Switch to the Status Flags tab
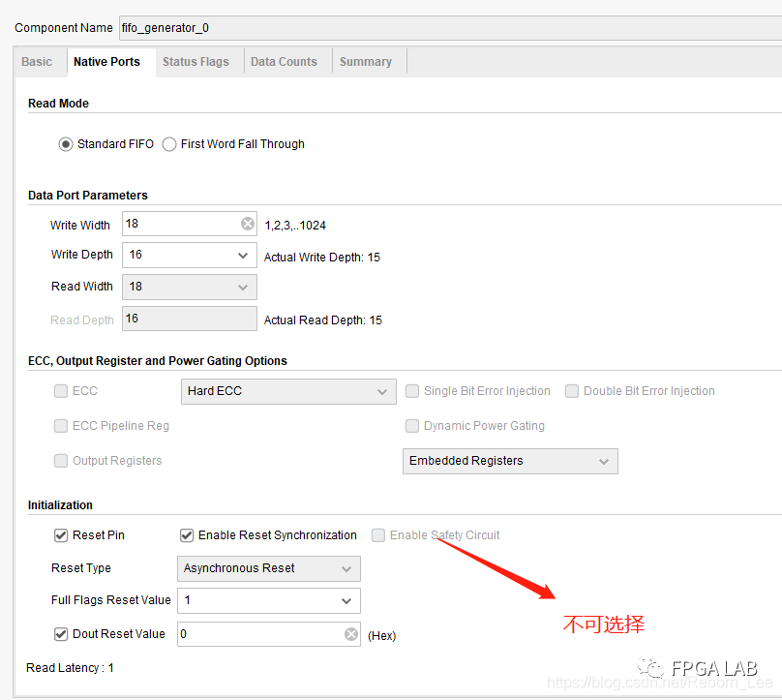 tap(195, 62)
